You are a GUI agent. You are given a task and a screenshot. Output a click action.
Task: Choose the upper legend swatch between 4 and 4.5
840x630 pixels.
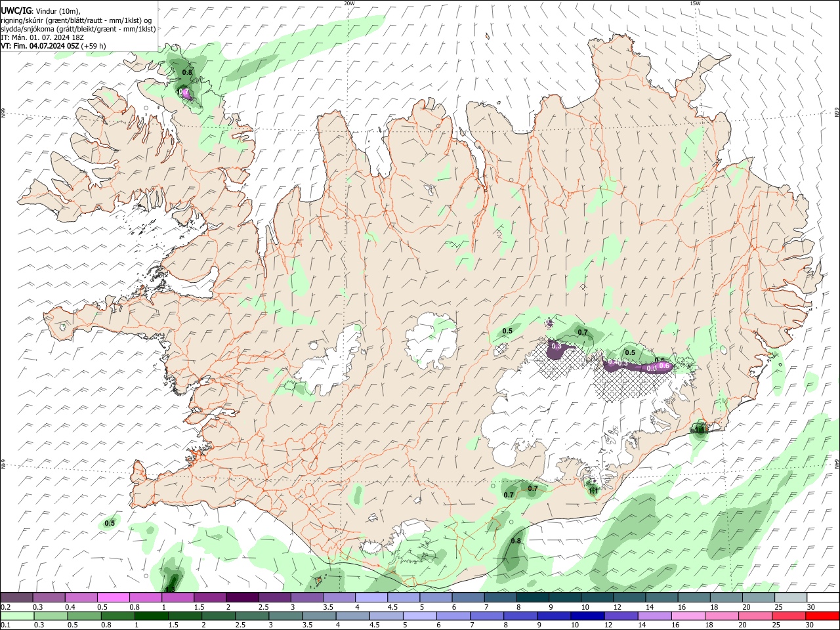pos(371,598)
